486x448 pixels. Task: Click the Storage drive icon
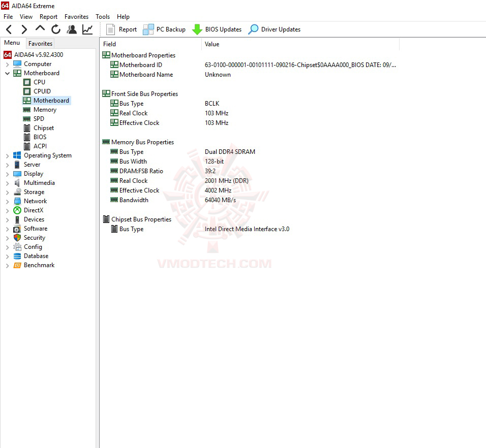pos(17,192)
